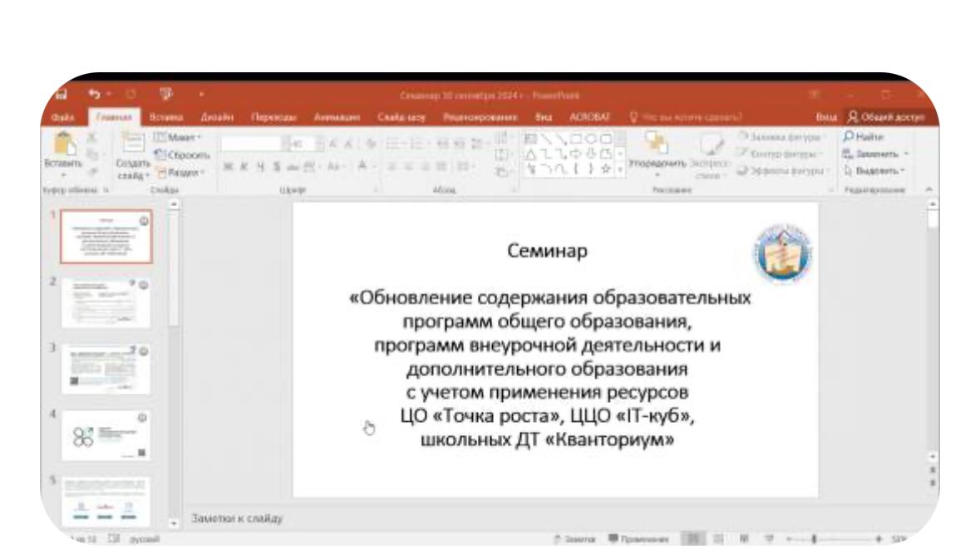This screenshot has height=549, width=980.
Task: Expand the shapes gallery More arrow
Action: tap(620, 169)
